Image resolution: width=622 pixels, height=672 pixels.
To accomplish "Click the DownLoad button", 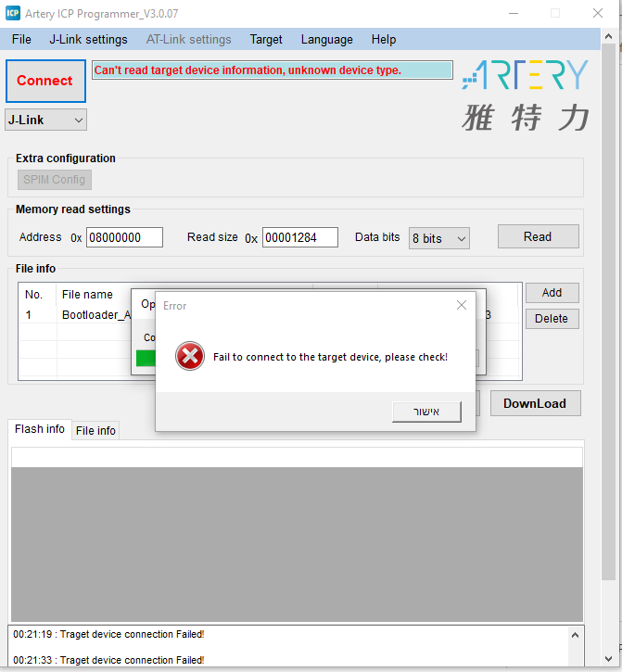I will point(534,403).
